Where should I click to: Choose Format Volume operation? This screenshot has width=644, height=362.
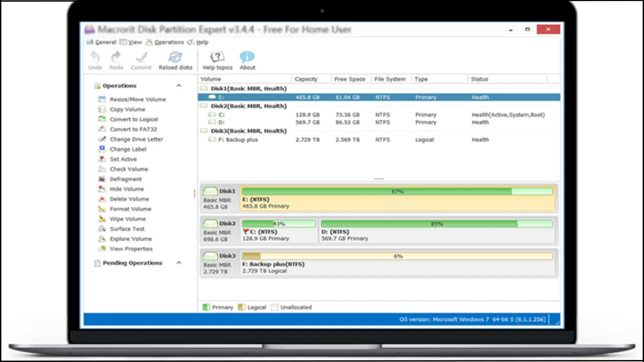pos(125,209)
